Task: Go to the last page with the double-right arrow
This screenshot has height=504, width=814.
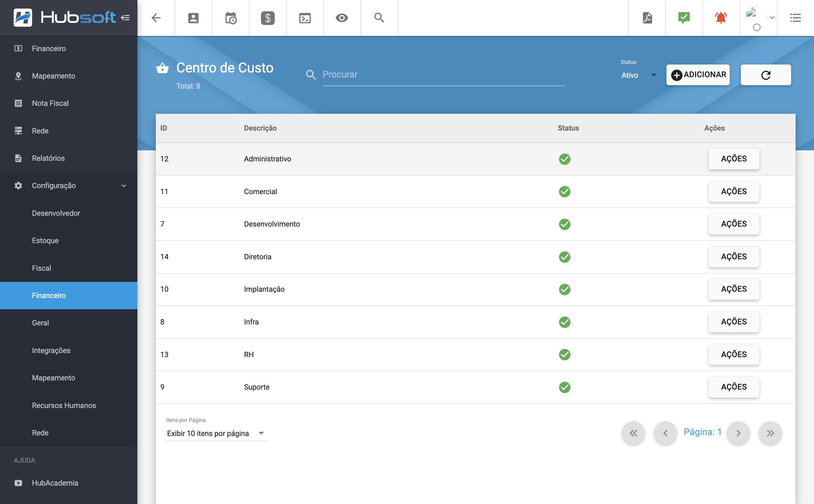Action: (770, 433)
